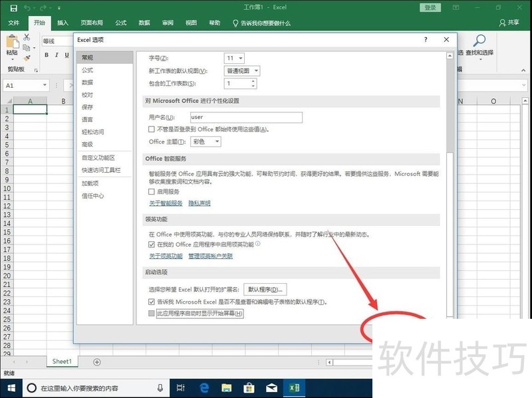
Task: Open About LinkedIn features link
Action: point(166,256)
